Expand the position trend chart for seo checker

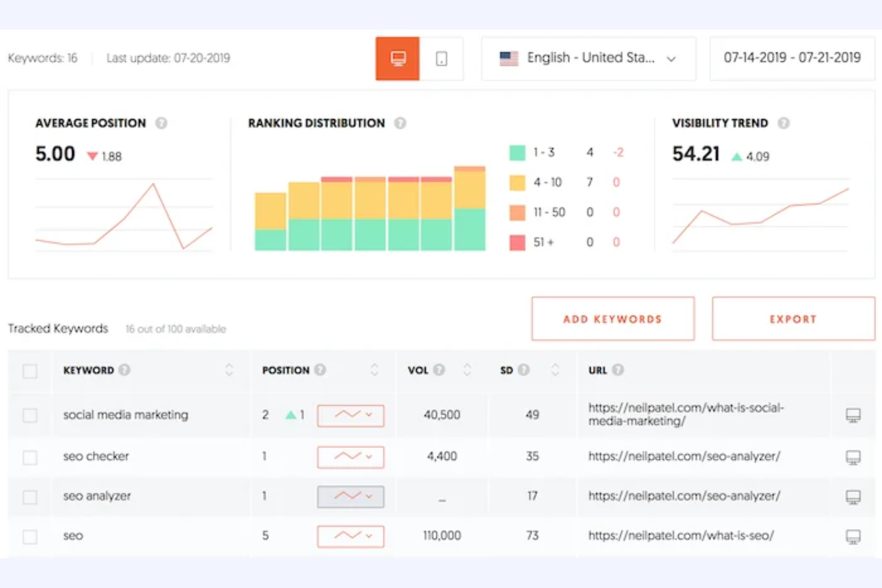[350, 457]
